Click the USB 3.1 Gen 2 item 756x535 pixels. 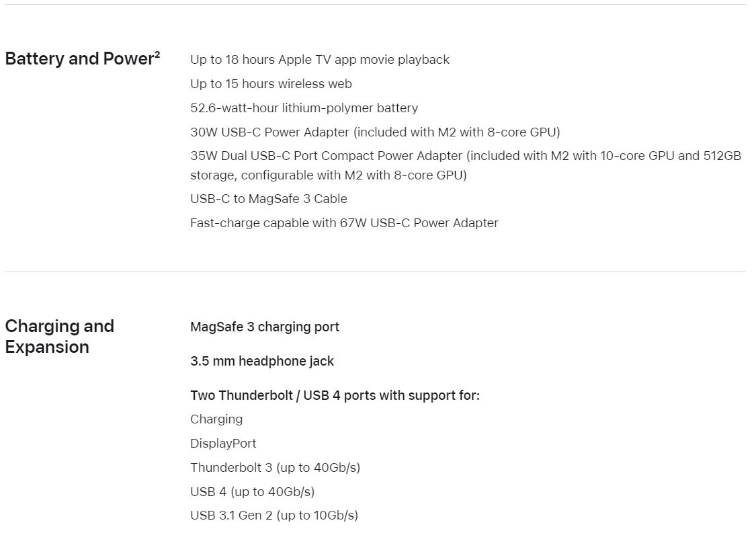click(x=274, y=516)
